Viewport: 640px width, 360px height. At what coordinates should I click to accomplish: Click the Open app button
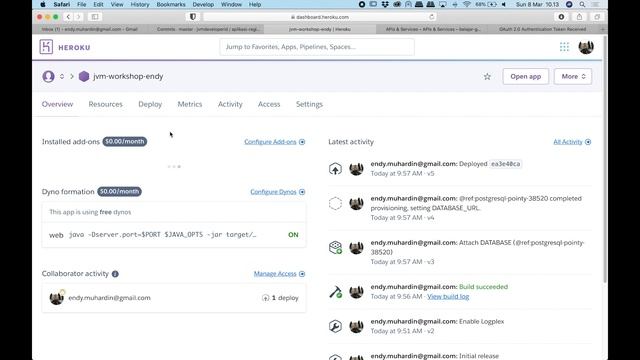(525, 76)
